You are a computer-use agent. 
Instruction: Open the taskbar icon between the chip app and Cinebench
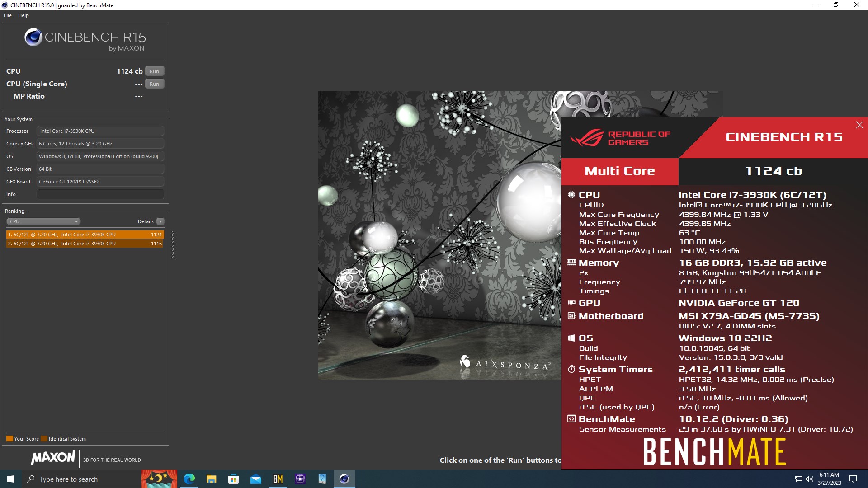click(322, 479)
